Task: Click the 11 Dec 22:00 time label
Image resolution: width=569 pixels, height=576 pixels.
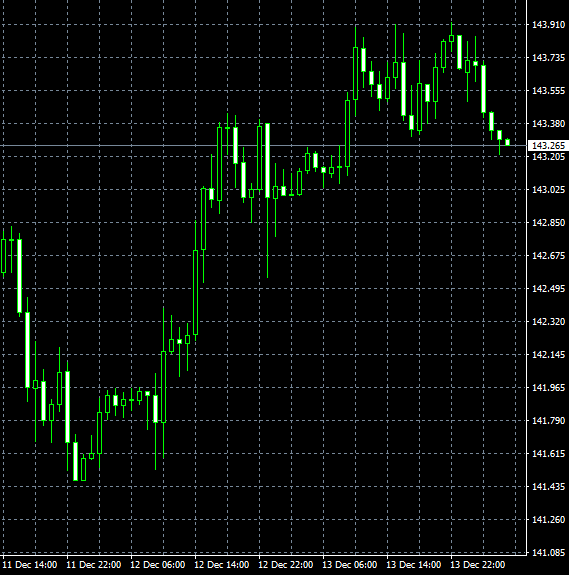Action: click(94, 565)
